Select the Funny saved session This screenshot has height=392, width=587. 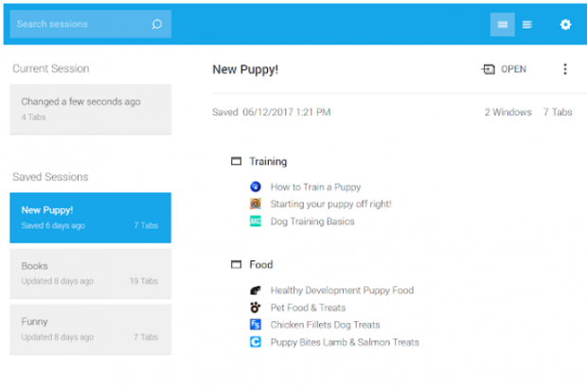(x=90, y=330)
